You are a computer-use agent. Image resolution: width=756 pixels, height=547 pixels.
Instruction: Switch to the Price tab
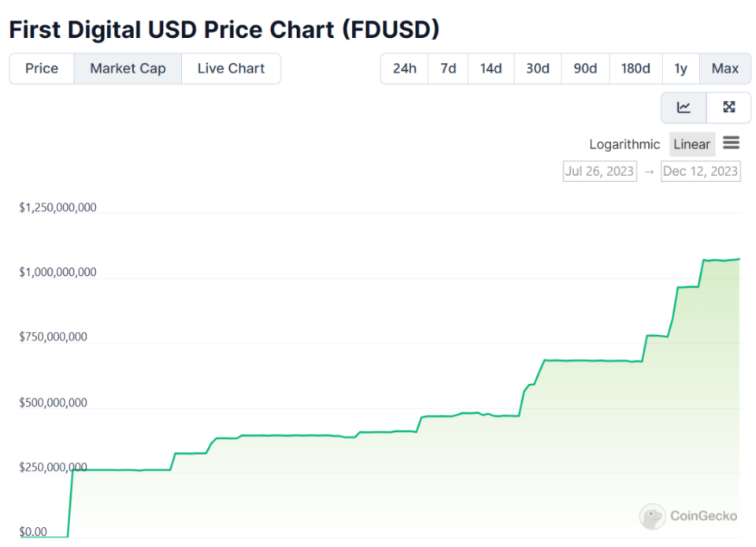pos(42,69)
